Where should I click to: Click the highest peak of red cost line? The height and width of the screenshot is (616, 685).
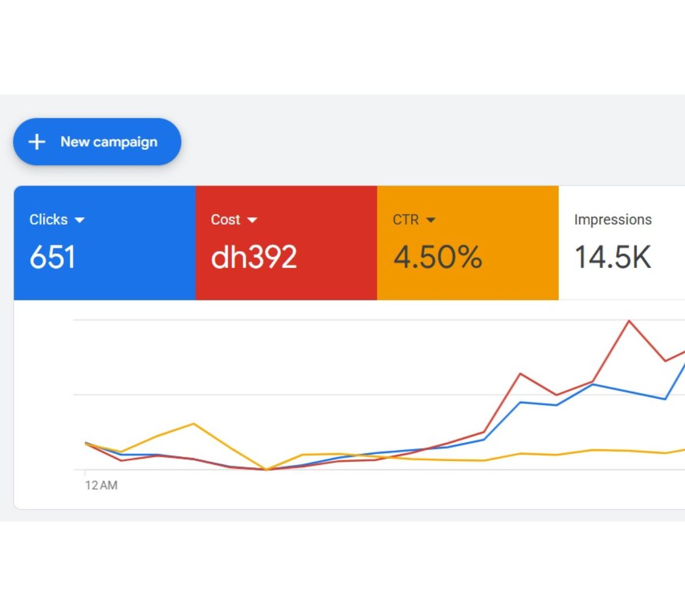(630, 321)
